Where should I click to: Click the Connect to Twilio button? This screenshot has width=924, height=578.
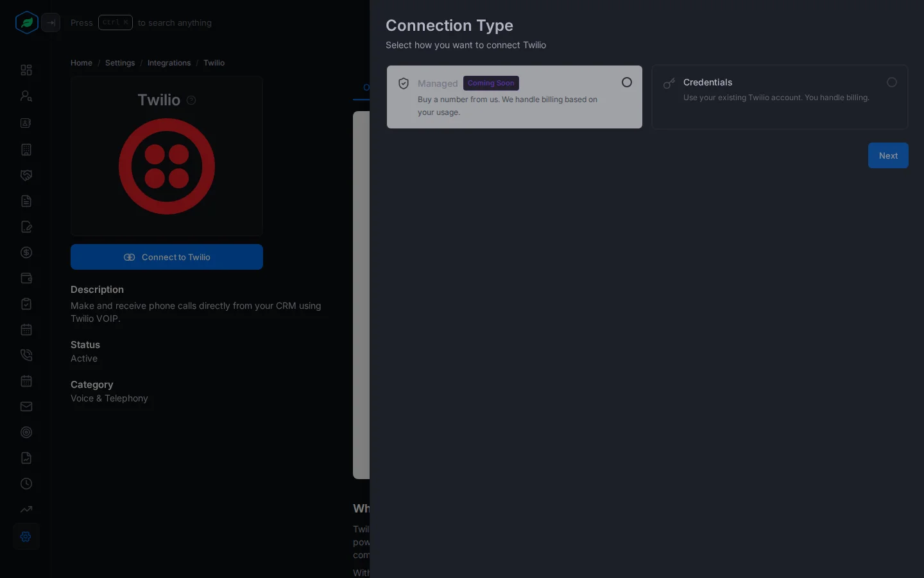(167, 257)
